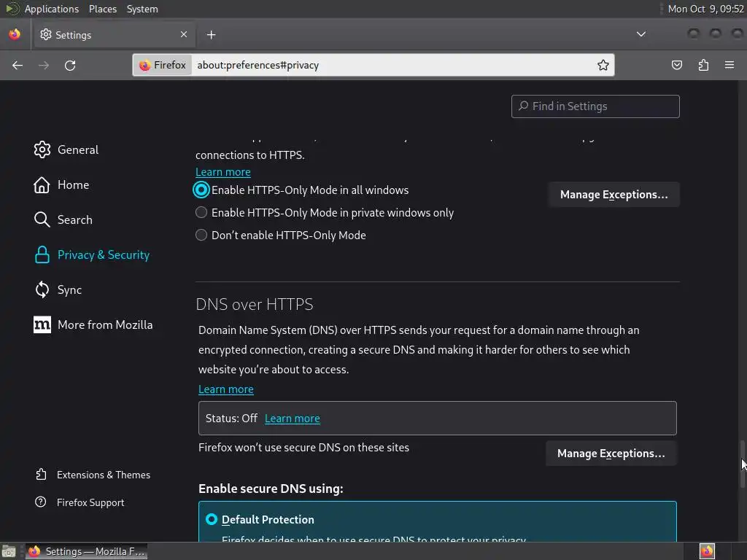
Task: Select Don't enable HTTPS-Only Mode
Action: pyautogui.click(x=201, y=236)
